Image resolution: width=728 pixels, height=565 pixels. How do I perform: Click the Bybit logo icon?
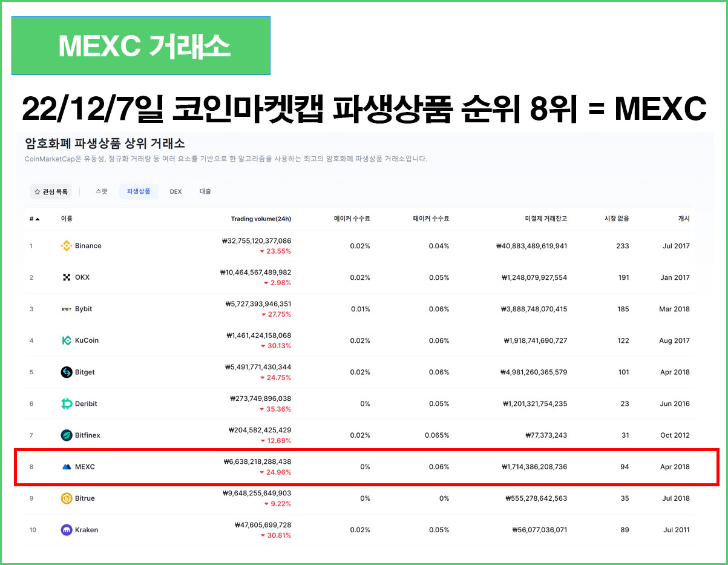[x=67, y=309]
